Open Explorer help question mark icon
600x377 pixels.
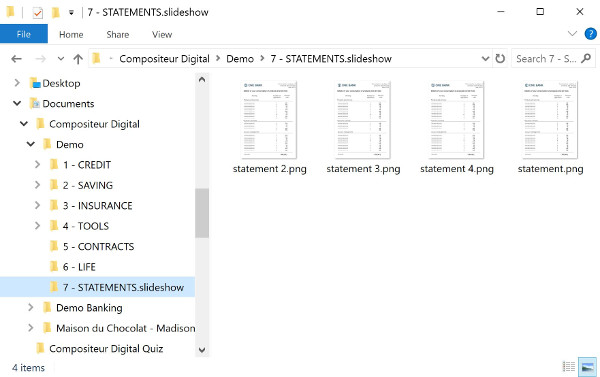point(590,34)
